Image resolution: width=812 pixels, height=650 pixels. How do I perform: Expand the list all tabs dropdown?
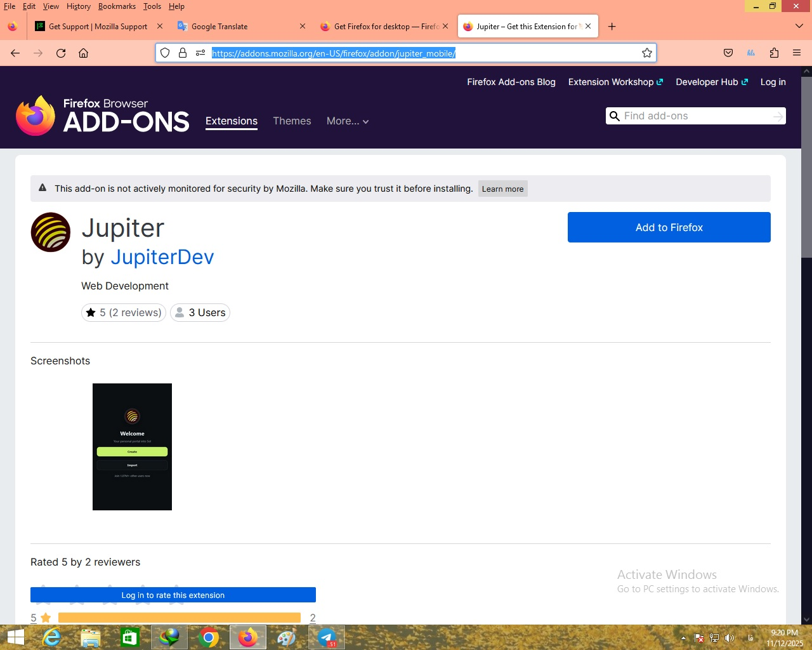click(x=799, y=27)
